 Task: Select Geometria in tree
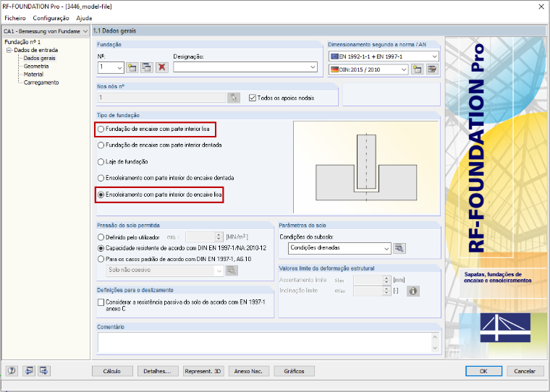click(x=36, y=67)
